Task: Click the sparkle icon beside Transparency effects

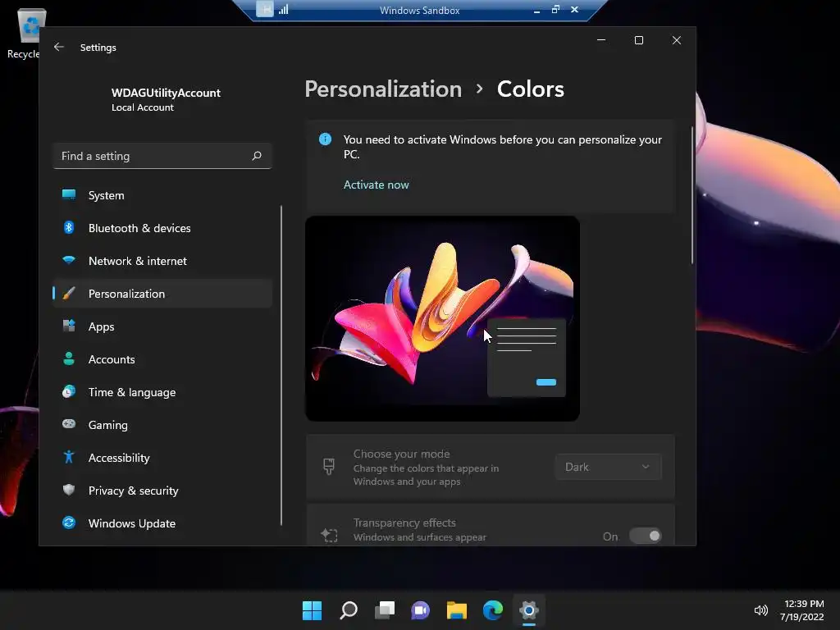Action: pos(329,535)
